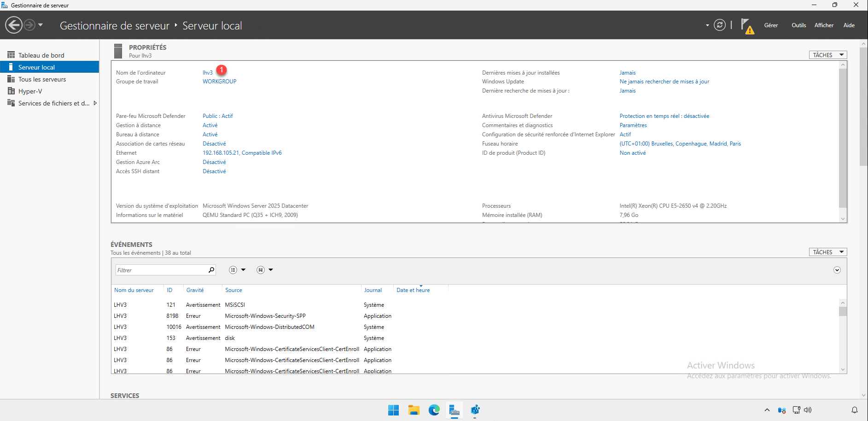Click Bureau à distance Activé link
The height and width of the screenshot is (421, 868).
(x=210, y=134)
